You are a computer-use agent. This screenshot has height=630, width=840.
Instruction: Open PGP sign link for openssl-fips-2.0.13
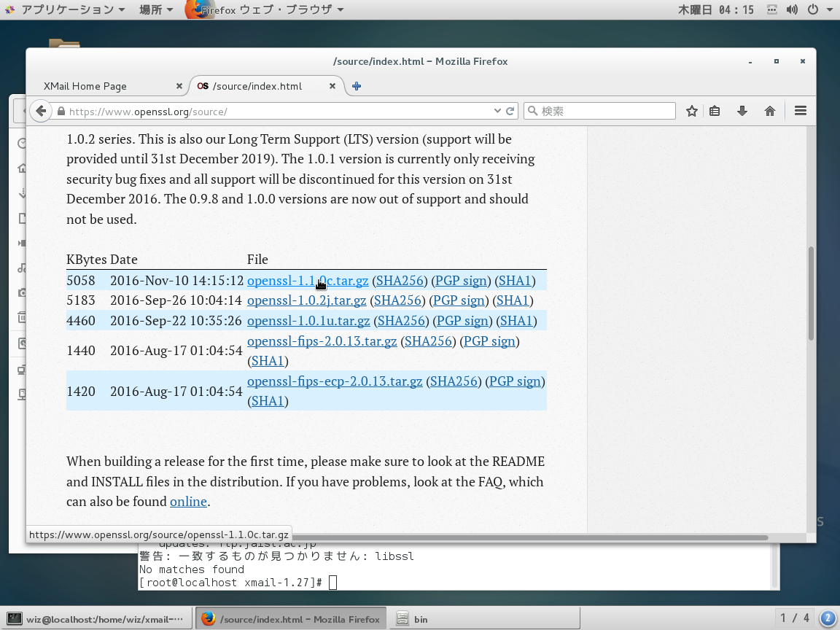(x=489, y=341)
